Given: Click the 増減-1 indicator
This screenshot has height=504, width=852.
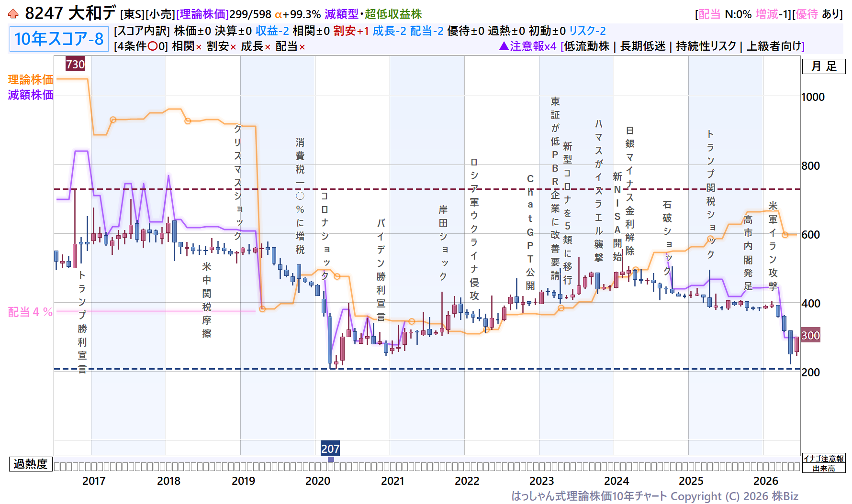Looking at the screenshot, I should (x=772, y=14).
